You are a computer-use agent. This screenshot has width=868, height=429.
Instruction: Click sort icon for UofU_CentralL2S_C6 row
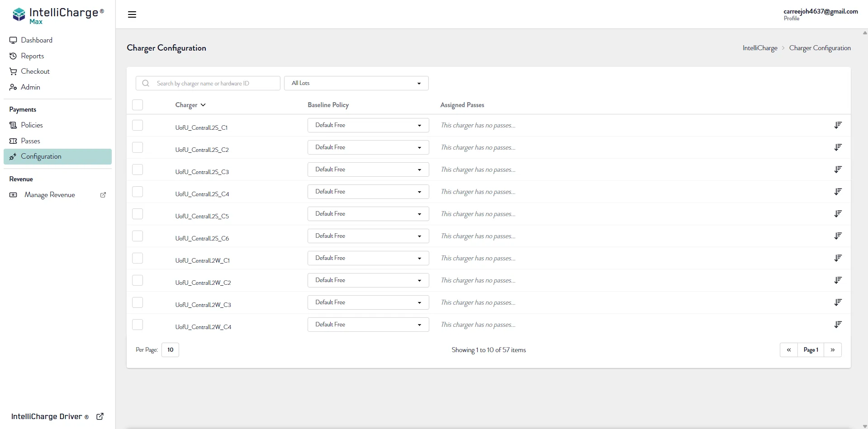point(838,236)
